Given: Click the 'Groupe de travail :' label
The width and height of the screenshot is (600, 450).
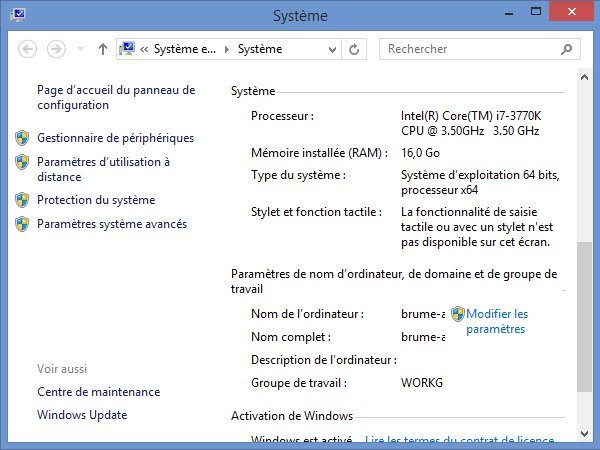Looking at the screenshot, I should (299, 383).
